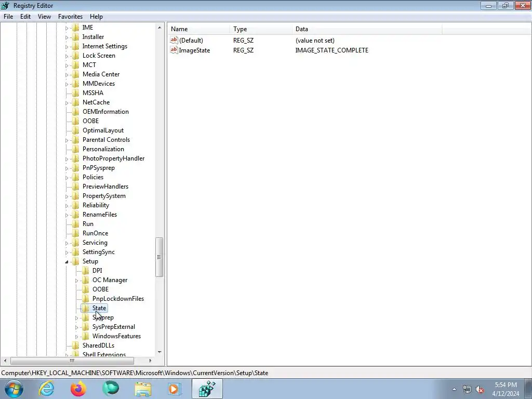Screen dimensions: 532x399
Task: Select the SharedDLLs folder icon
Action: point(76,345)
